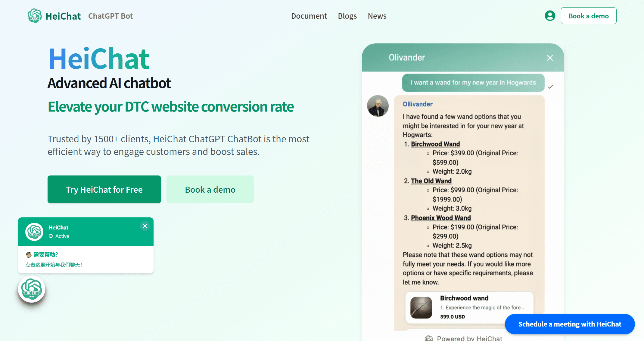This screenshot has height=341, width=644.
Task: Follow The Old Wand link
Action: (x=431, y=181)
